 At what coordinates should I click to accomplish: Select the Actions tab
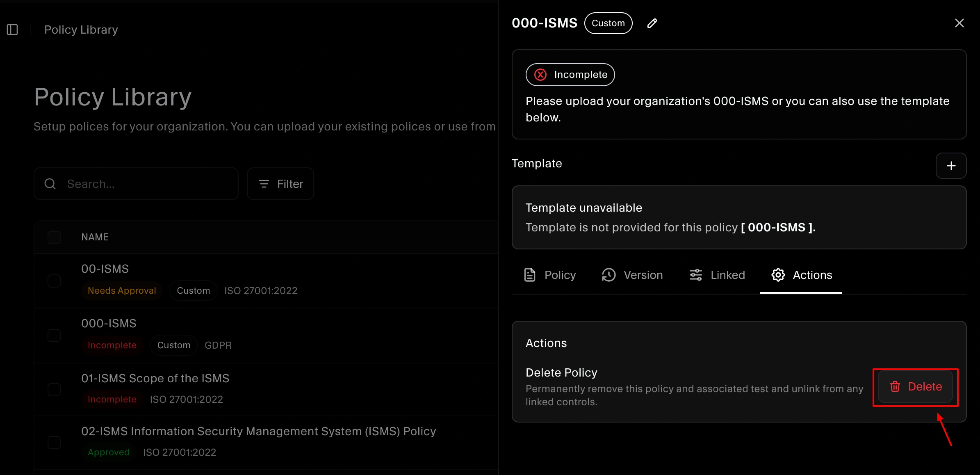point(802,275)
